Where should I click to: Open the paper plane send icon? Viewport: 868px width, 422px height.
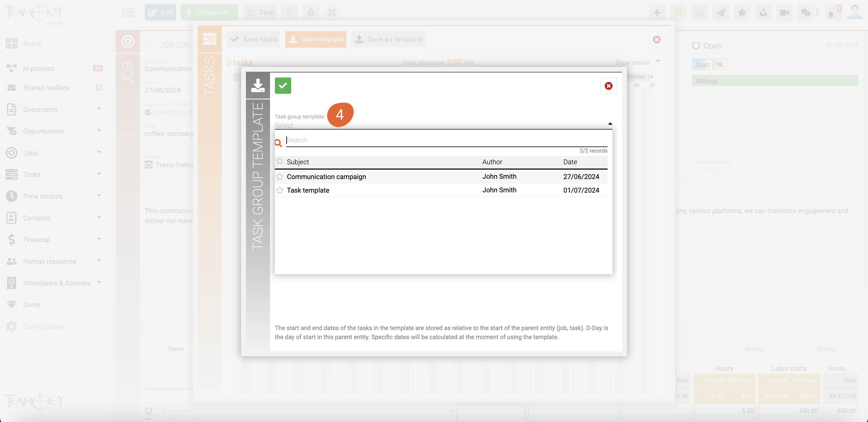(721, 13)
